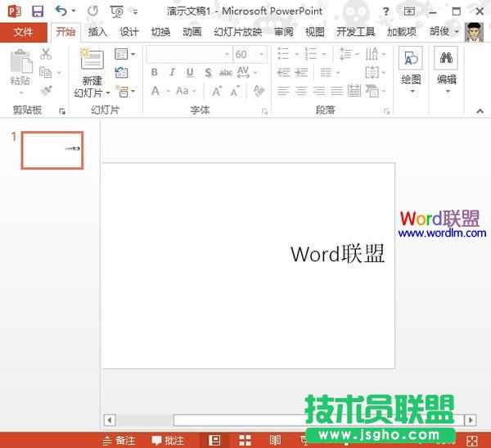The image size is (491, 448).
Task: Open the 文件 File tab
Action: pos(23,32)
